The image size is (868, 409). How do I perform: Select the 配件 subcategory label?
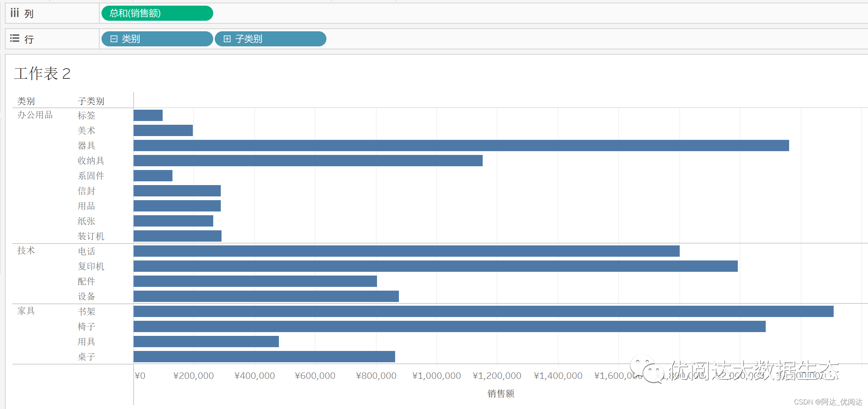(x=86, y=281)
